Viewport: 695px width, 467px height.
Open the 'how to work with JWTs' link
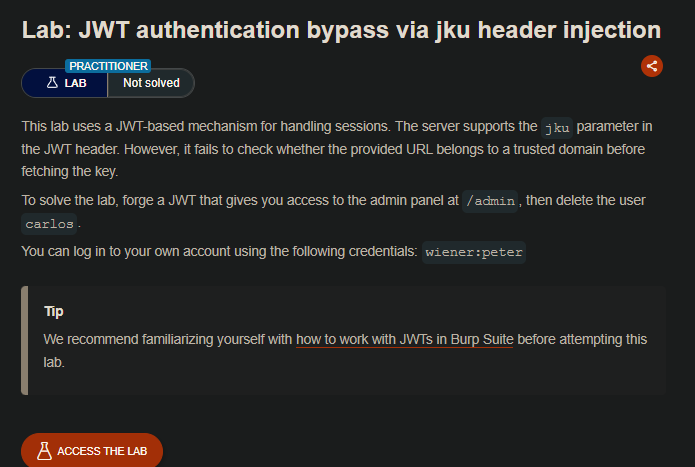(404, 339)
